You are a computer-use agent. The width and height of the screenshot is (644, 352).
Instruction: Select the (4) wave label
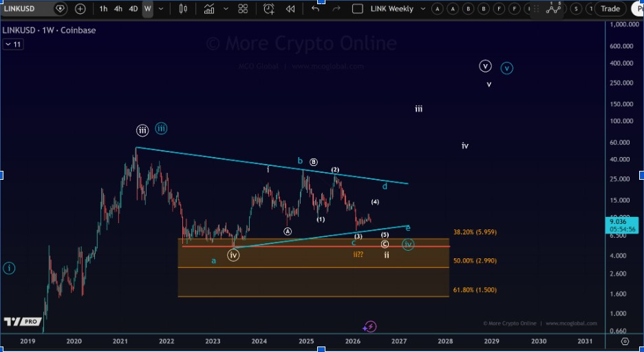(x=375, y=202)
